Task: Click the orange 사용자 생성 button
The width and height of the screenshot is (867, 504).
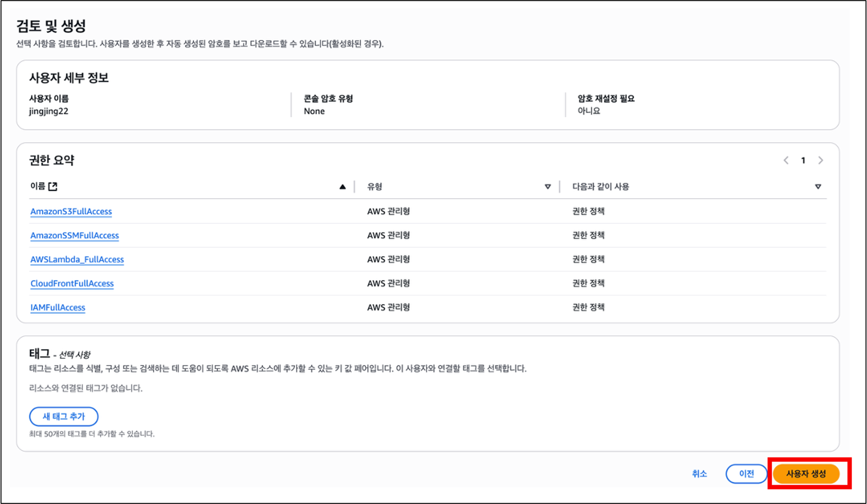Action: tap(806, 474)
